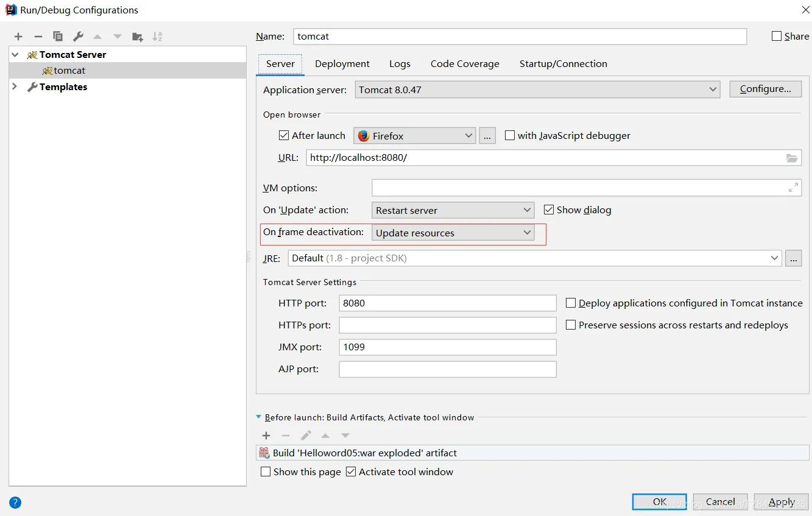
Task: Toggle Show this page checkbox
Action: tap(266, 472)
